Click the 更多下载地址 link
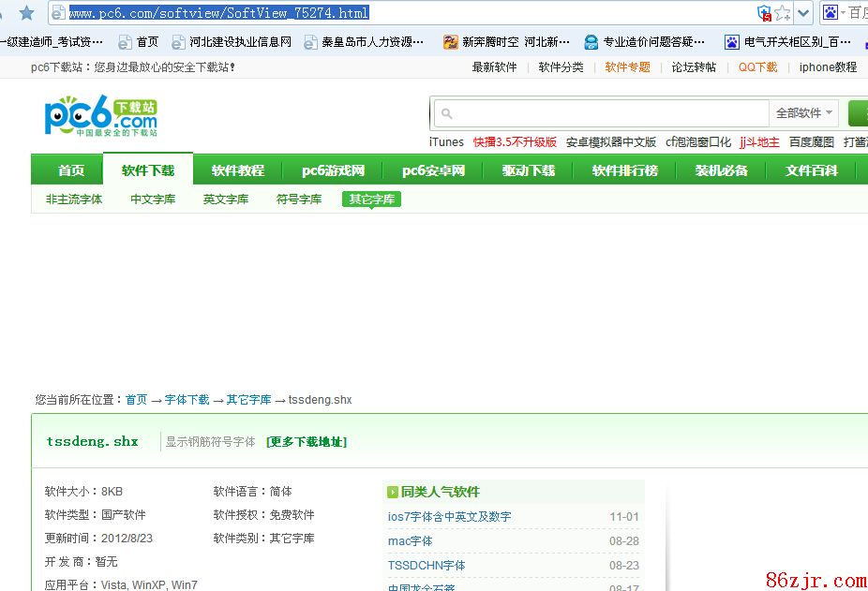 point(306,442)
